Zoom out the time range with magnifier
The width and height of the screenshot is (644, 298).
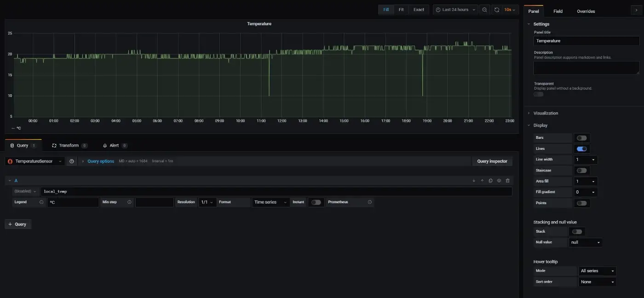click(484, 9)
